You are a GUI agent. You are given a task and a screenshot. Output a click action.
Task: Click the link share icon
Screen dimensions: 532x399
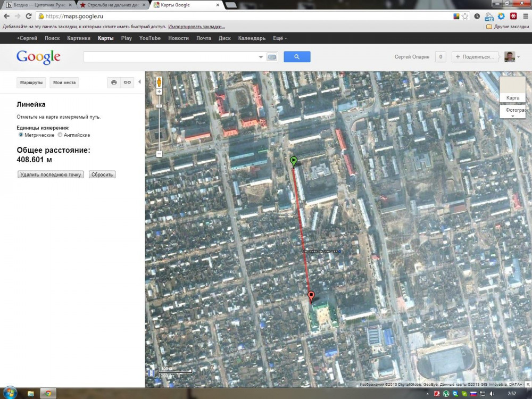coord(127,82)
